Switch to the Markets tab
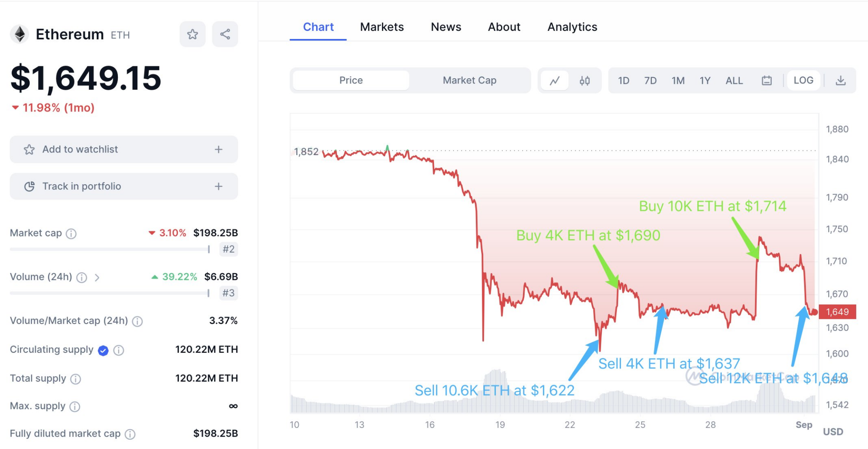868x449 pixels. pyautogui.click(x=382, y=27)
